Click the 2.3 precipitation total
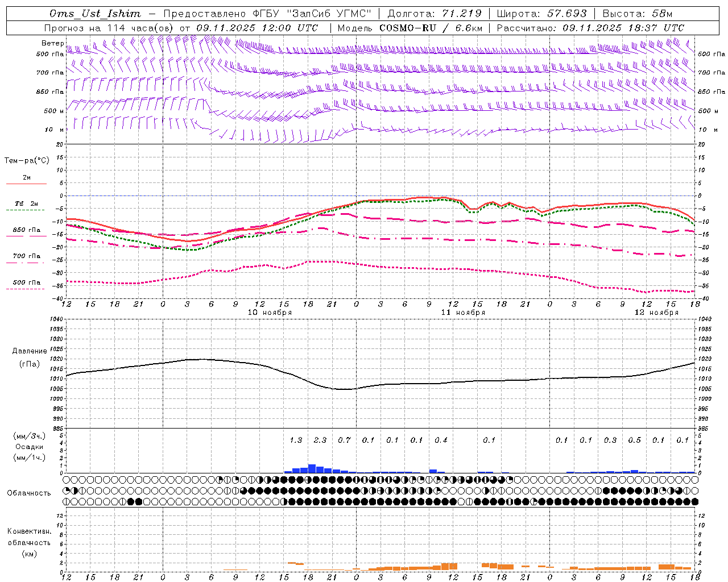The width and height of the screenshot is (728, 582). point(320,440)
